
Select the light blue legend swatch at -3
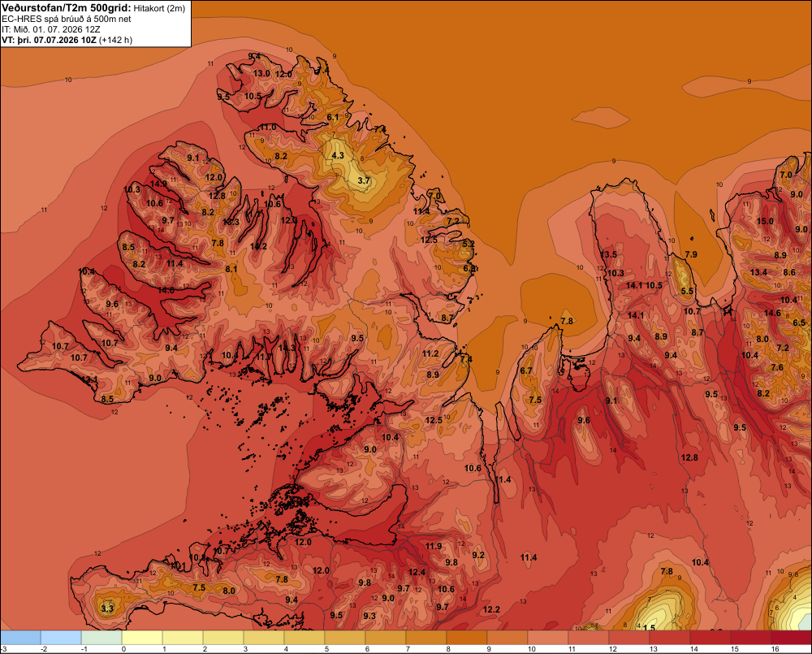coord(20,637)
